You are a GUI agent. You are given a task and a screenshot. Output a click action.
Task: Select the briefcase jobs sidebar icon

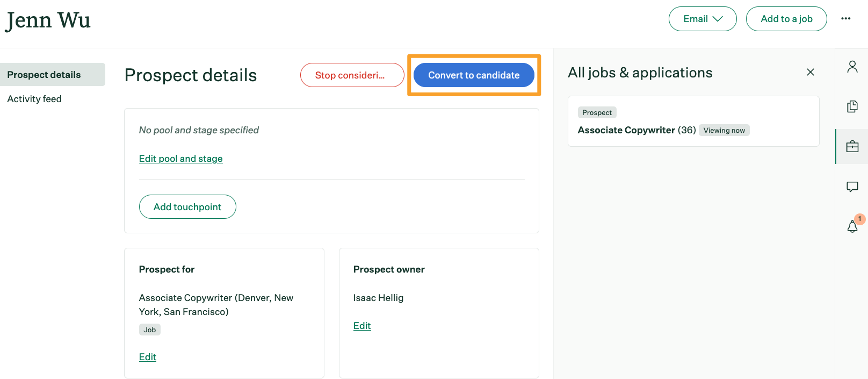852,146
